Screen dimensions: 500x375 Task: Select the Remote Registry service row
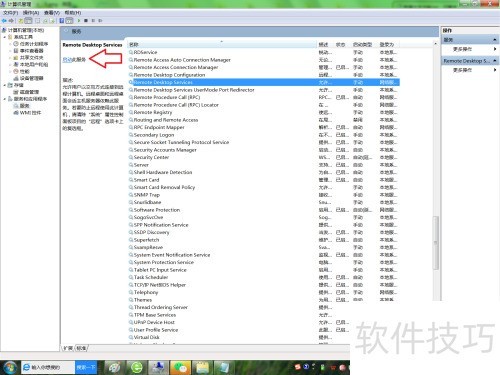264,112
